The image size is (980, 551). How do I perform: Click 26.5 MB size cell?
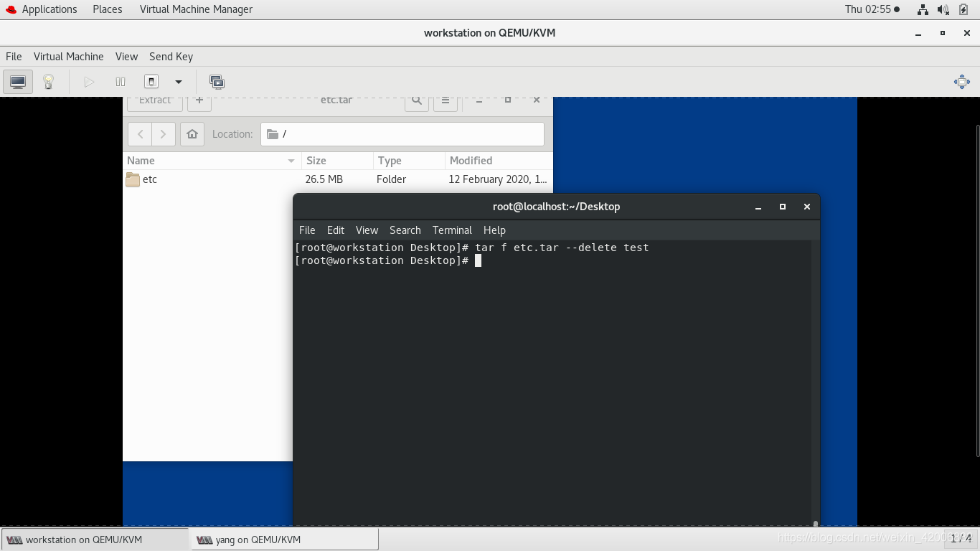(324, 179)
